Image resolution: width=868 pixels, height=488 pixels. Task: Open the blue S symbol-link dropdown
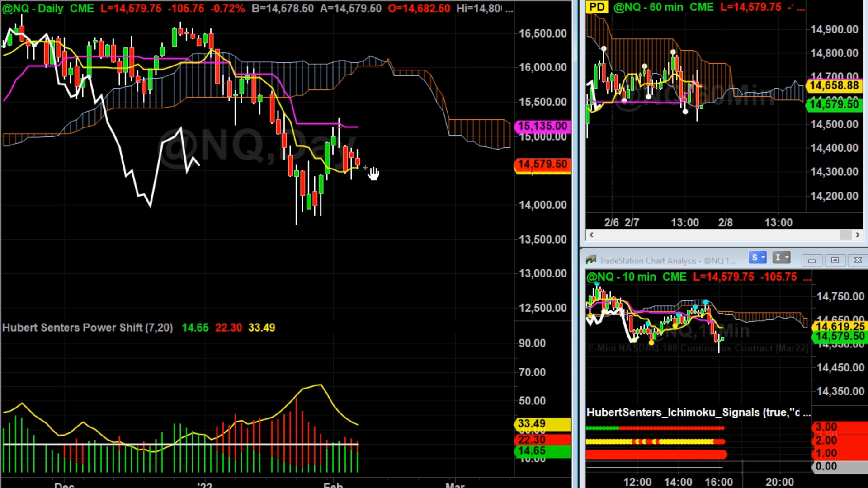coord(757,258)
